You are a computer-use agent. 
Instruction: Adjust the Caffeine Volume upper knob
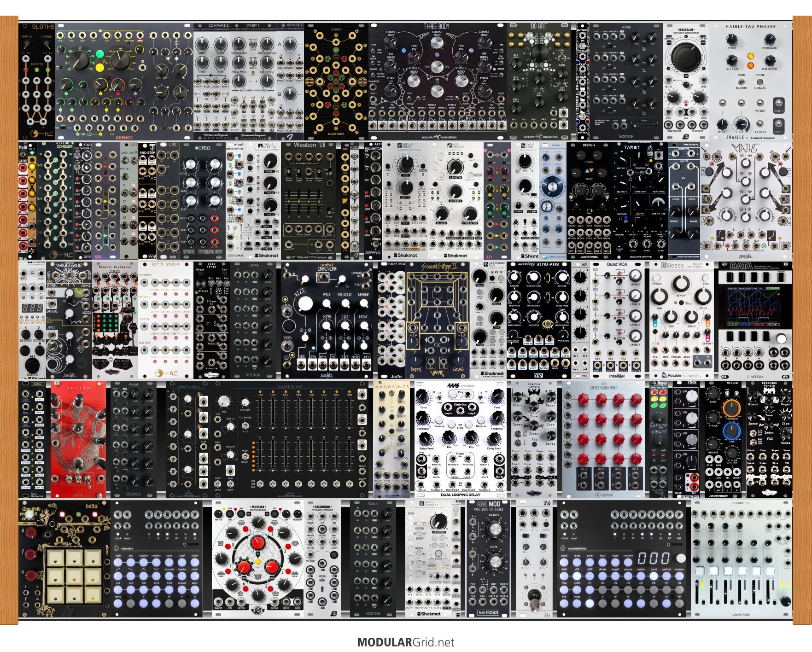click(x=659, y=418)
